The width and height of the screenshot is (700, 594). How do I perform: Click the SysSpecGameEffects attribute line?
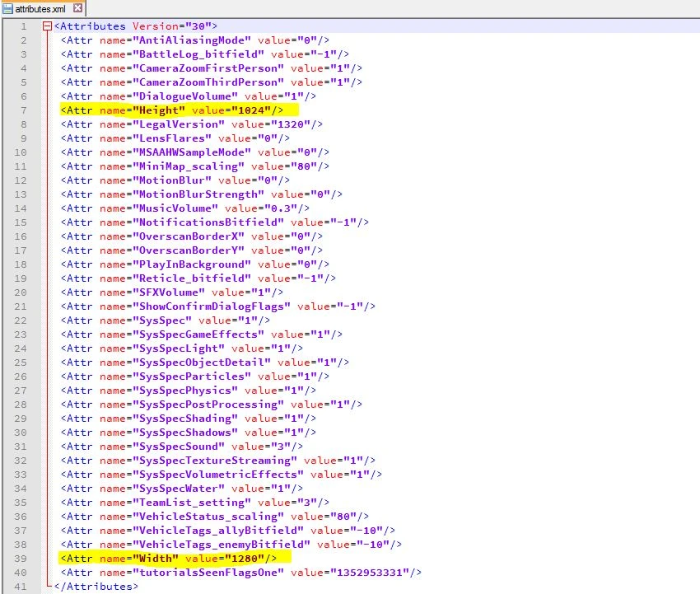point(202,334)
